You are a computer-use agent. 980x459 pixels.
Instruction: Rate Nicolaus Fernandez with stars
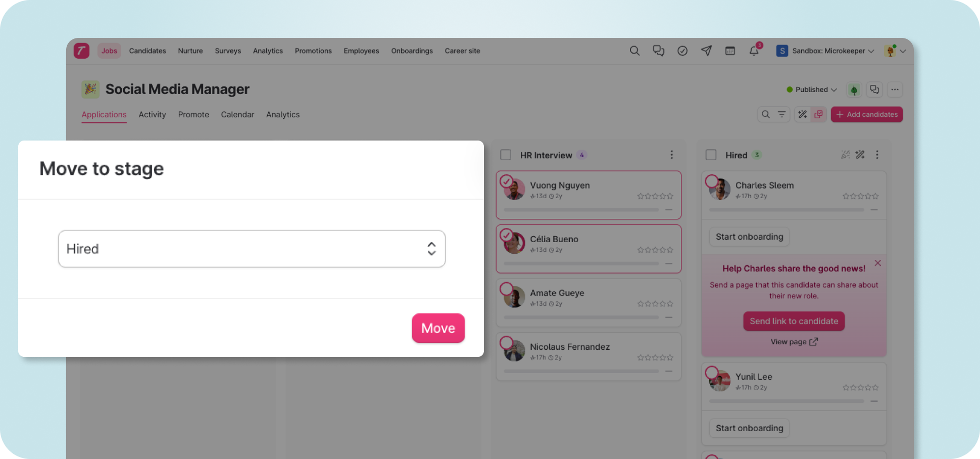pyautogui.click(x=655, y=357)
